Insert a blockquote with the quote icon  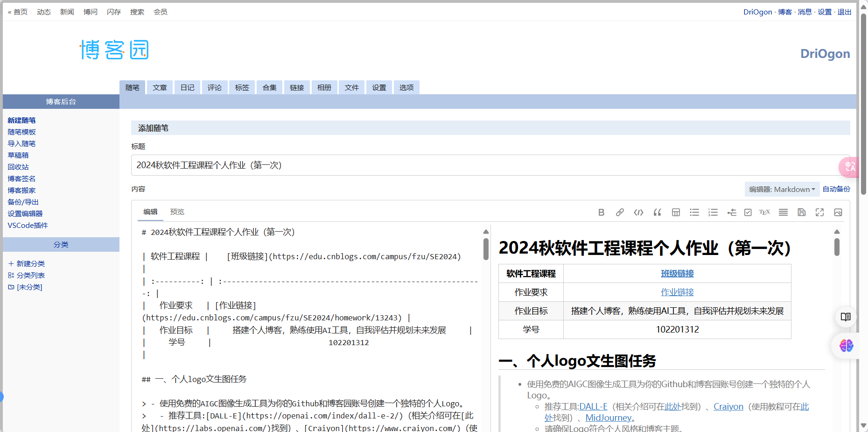coord(657,212)
